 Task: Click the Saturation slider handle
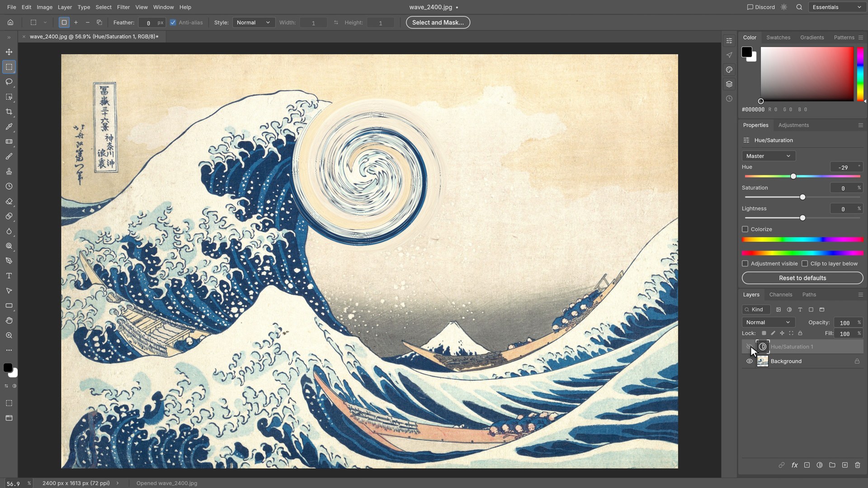(802, 197)
